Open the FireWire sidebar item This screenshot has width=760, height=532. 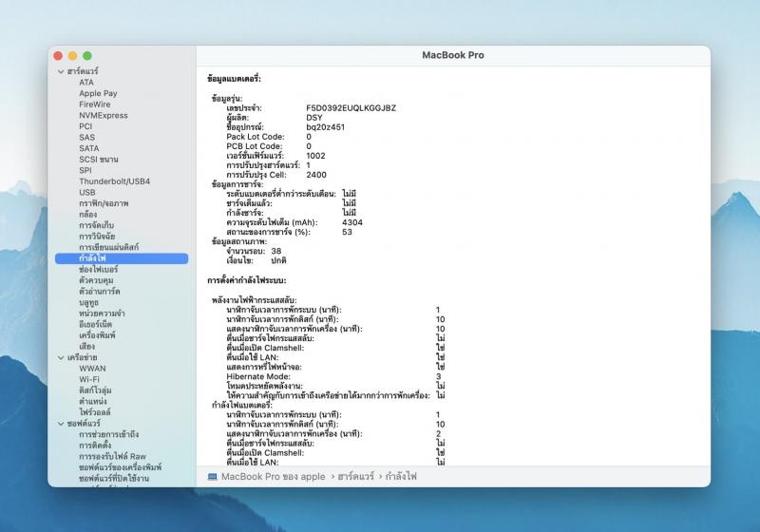pos(94,104)
